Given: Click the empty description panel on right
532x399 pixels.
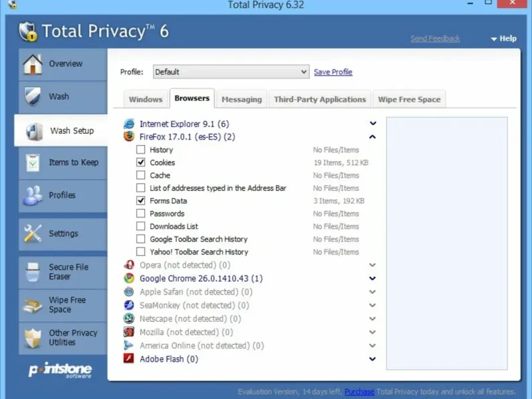Looking at the screenshot, I should (x=447, y=243).
